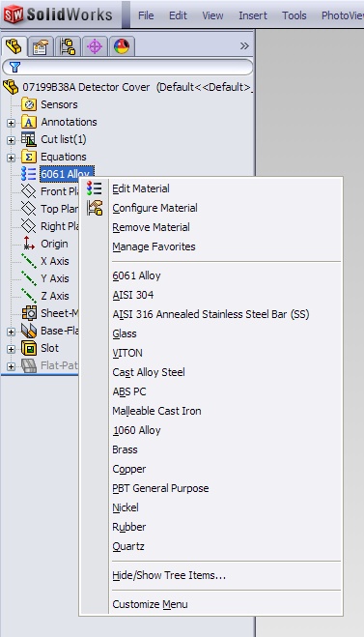Expand the Annotations tree node
364x637 pixels.
point(11,123)
